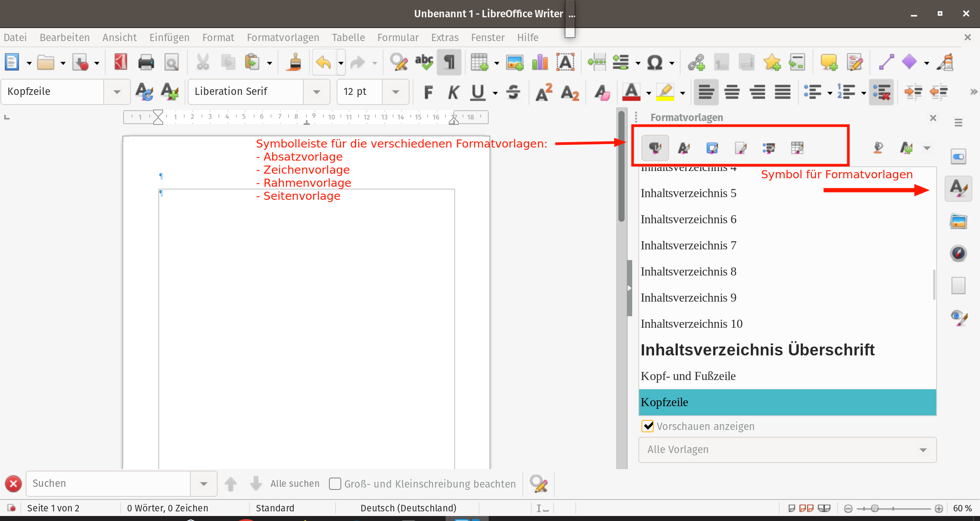The width and height of the screenshot is (980, 521).
Task: Toggle the formatting marks pilcrow button
Action: coord(449,62)
